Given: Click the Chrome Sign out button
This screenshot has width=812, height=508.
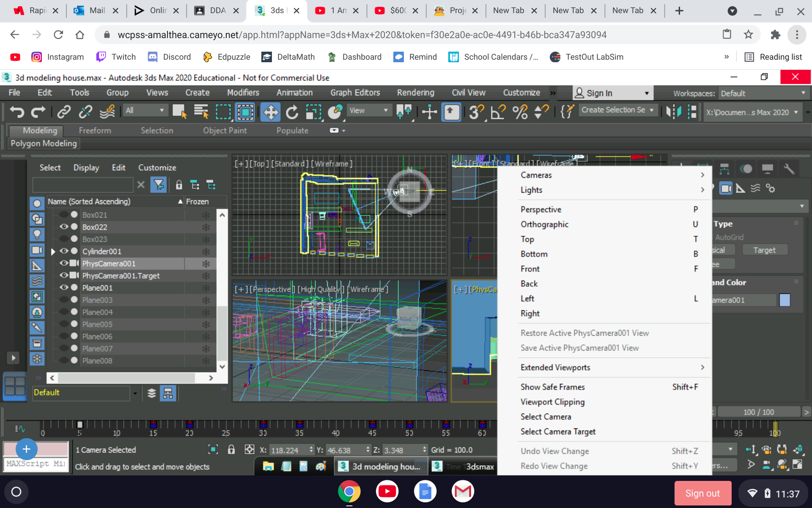Looking at the screenshot, I should tap(702, 493).
